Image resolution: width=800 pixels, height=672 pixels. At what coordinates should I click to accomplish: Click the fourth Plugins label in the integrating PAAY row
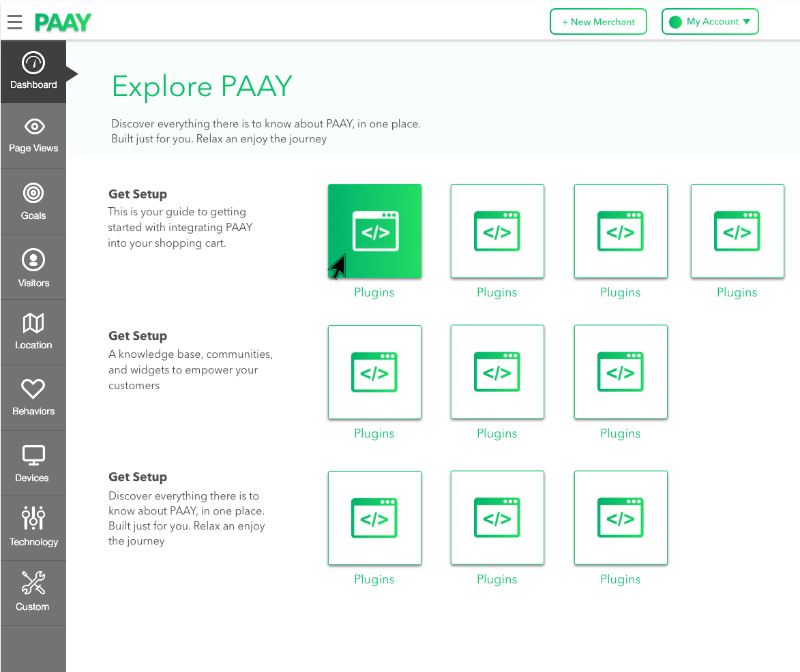click(x=737, y=292)
